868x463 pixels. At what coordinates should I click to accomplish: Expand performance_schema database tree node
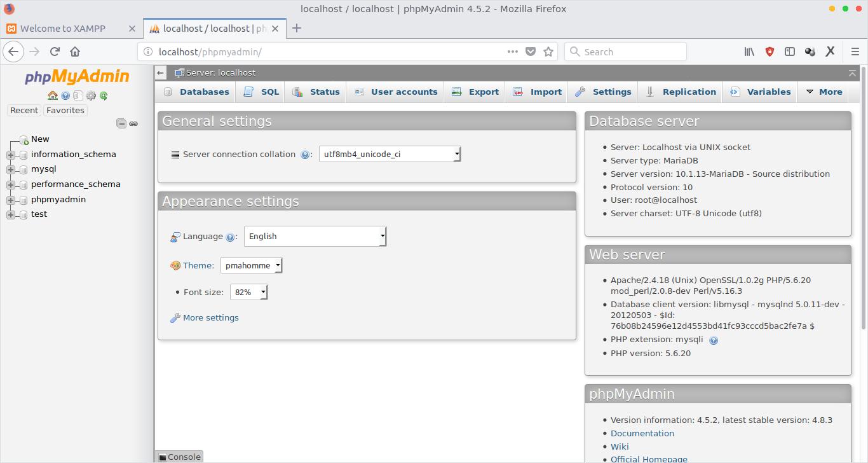click(x=11, y=184)
